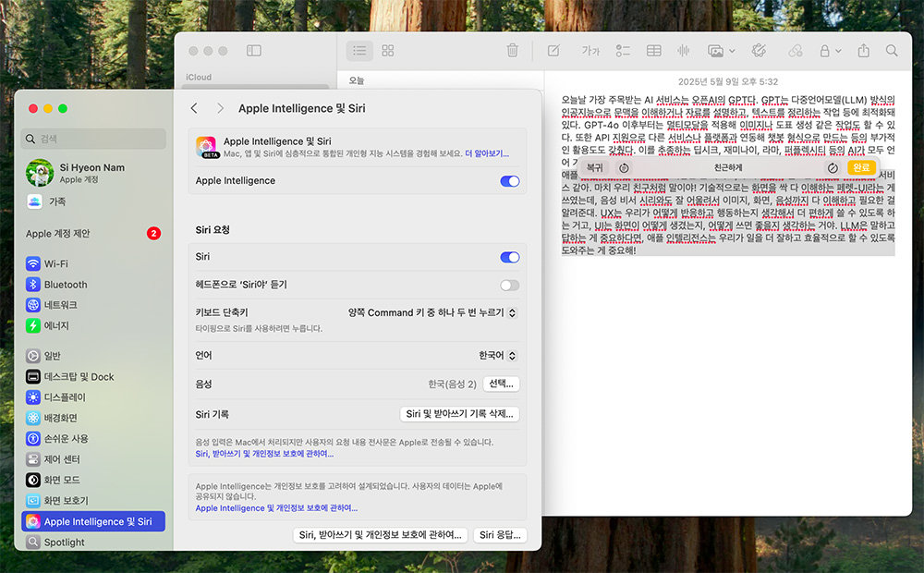Screen dimensions: 924x573
Task: Click the 검색 field in System Settings
Action: pyautogui.click(x=92, y=139)
